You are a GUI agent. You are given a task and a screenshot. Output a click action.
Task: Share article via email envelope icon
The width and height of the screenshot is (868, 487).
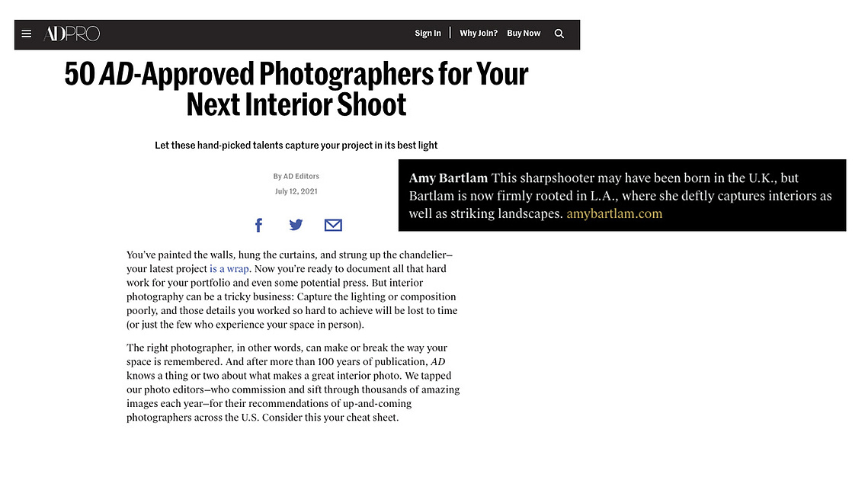point(333,225)
